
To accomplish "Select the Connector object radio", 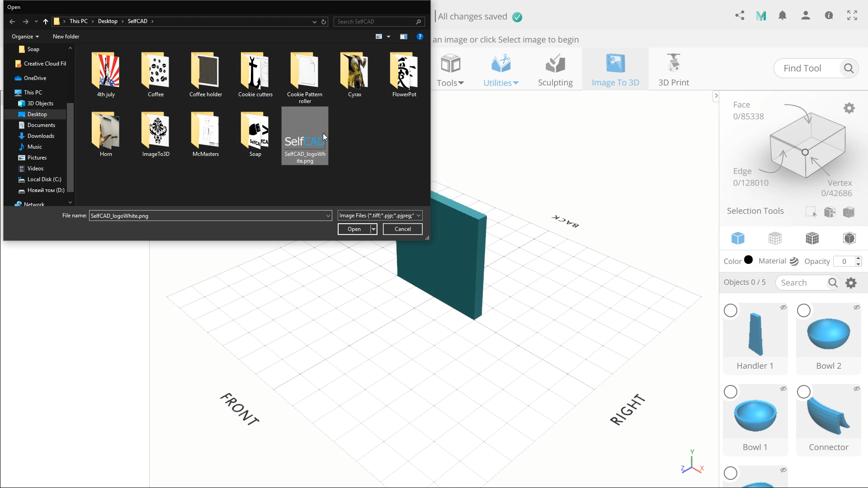I will [804, 392].
